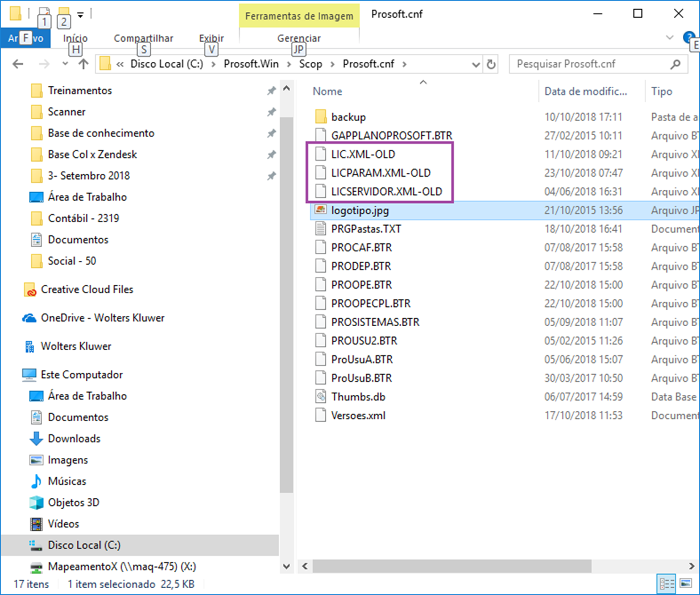Click the pin icon beside Treinamentos
Viewport: 700px width, 595px height.
pos(271,91)
